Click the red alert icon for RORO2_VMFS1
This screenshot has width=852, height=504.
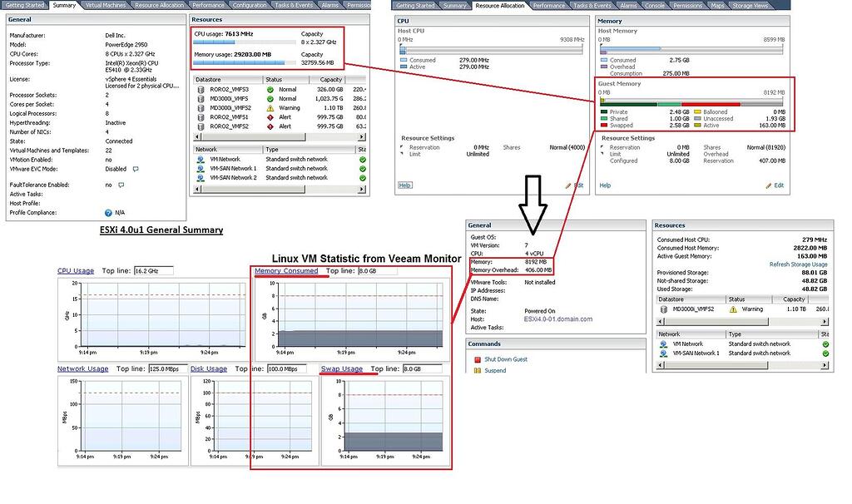(270, 117)
